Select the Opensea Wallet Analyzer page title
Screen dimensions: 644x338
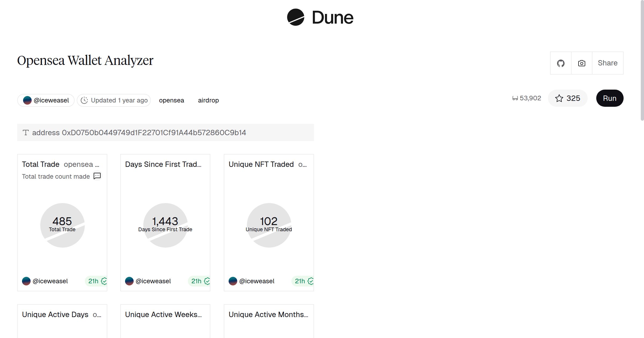tap(85, 60)
